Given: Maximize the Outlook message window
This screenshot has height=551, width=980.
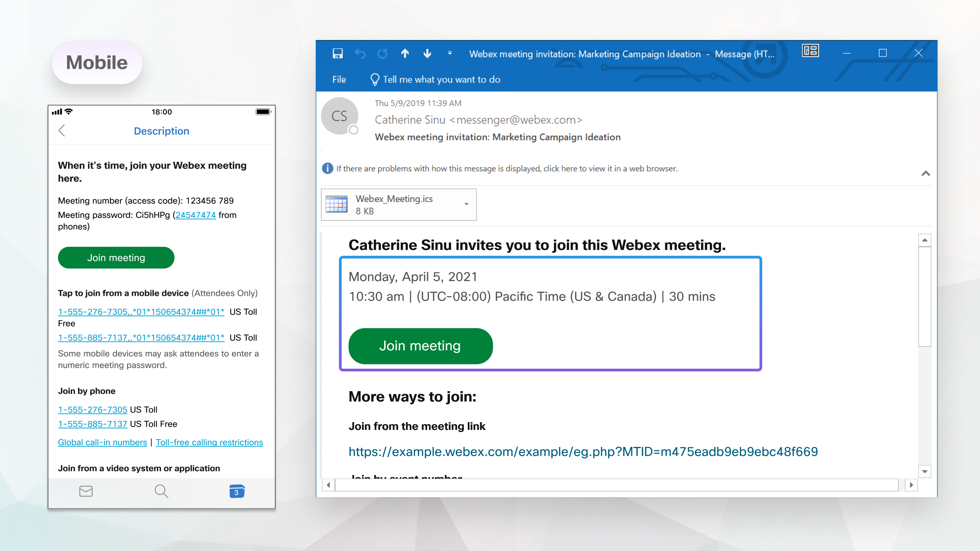Looking at the screenshot, I should (883, 53).
